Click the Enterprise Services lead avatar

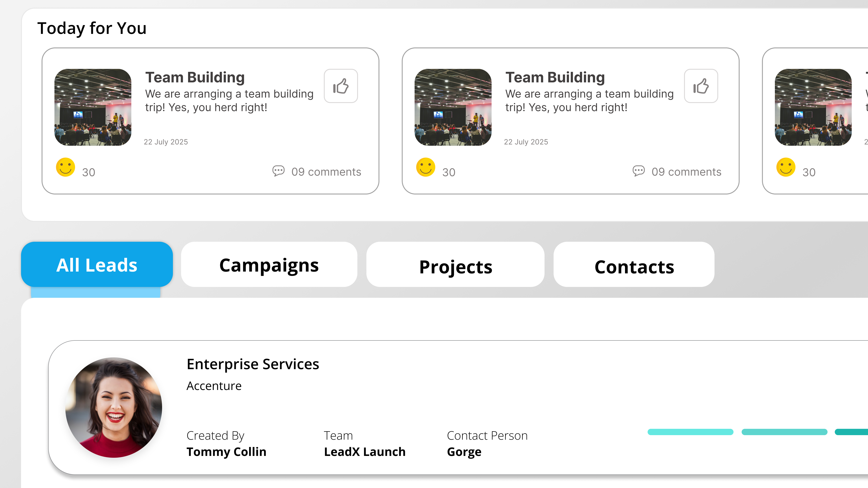(x=114, y=408)
